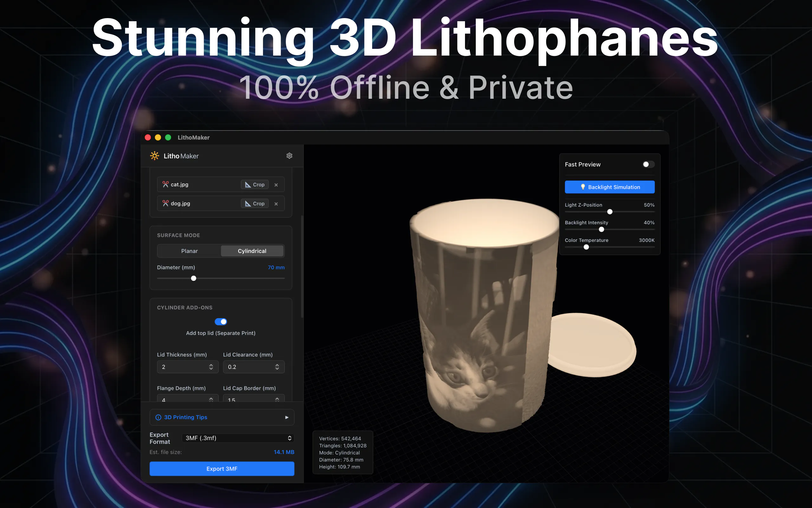The height and width of the screenshot is (508, 812).
Task: Click the Backlight Intensity slider handle
Action: click(x=601, y=230)
